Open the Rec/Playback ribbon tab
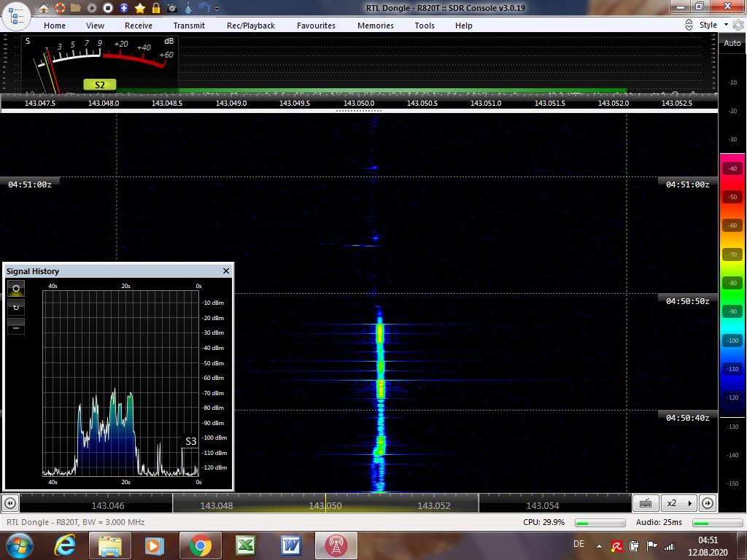Image resolution: width=747 pixels, height=560 pixels. point(251,26)
